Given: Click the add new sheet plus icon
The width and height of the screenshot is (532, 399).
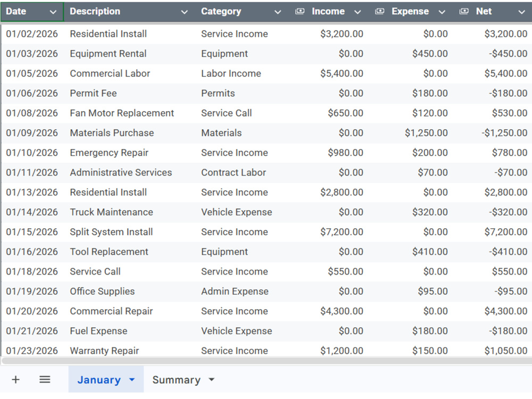Looking at the screenshot, I should pos(15,379).
